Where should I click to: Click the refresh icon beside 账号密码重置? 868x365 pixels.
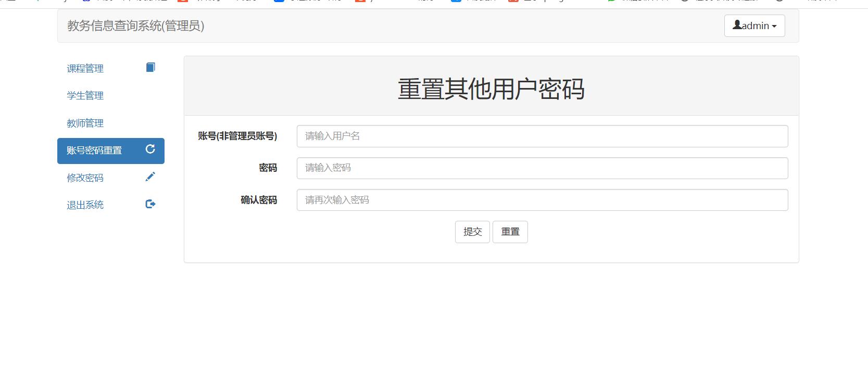[x=150, y=149]
